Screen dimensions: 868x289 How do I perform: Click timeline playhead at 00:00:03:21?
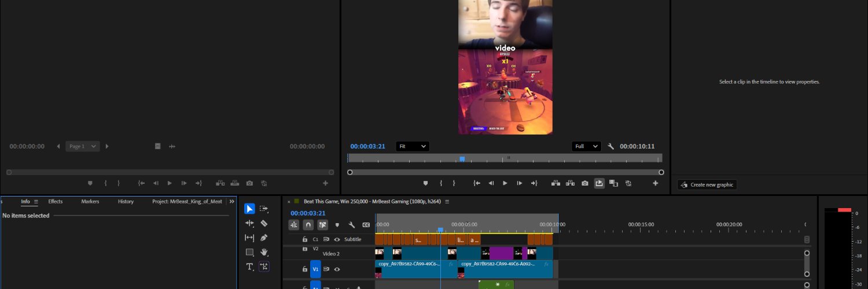pyautogui.click(x=440, y=230)
